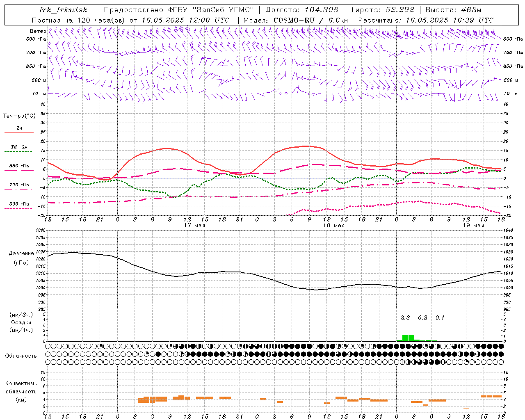Click the station name Irk_Irkutsk in the header
The image size is (525, 420).
click(63, 10)
